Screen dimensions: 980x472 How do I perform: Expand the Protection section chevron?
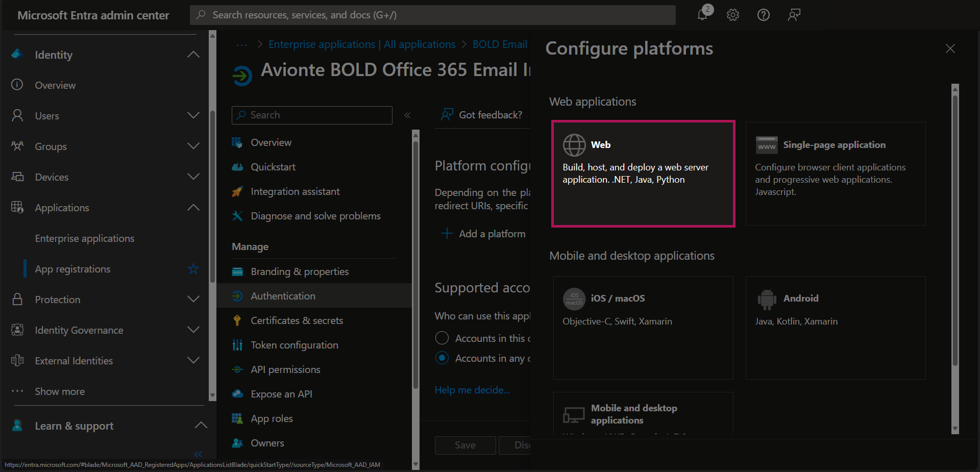193,300
